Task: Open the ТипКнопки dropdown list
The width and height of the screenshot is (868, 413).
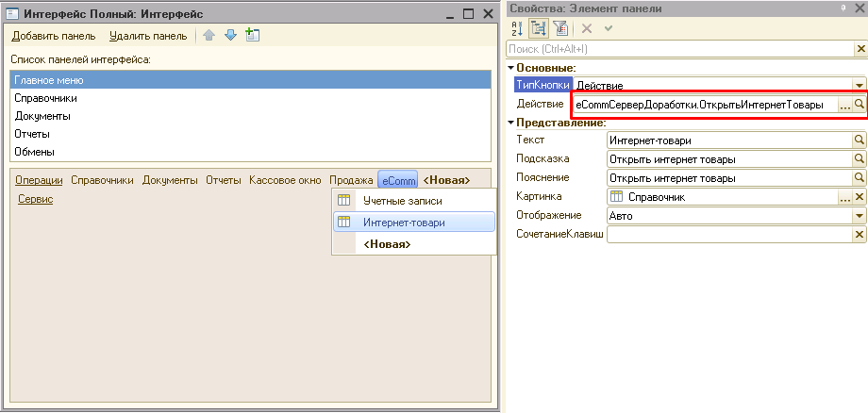Action: (x=859, y=85)
